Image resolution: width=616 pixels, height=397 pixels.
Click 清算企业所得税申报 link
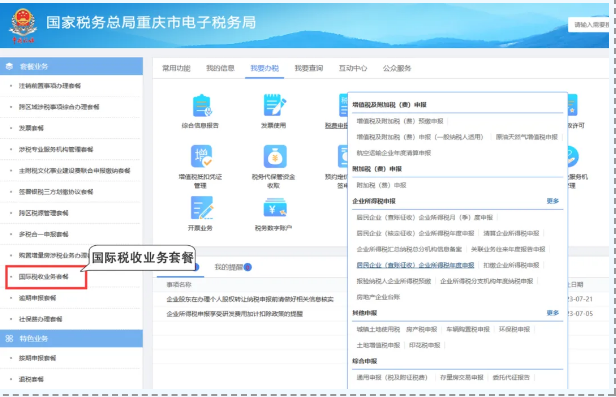pos(511,233)
